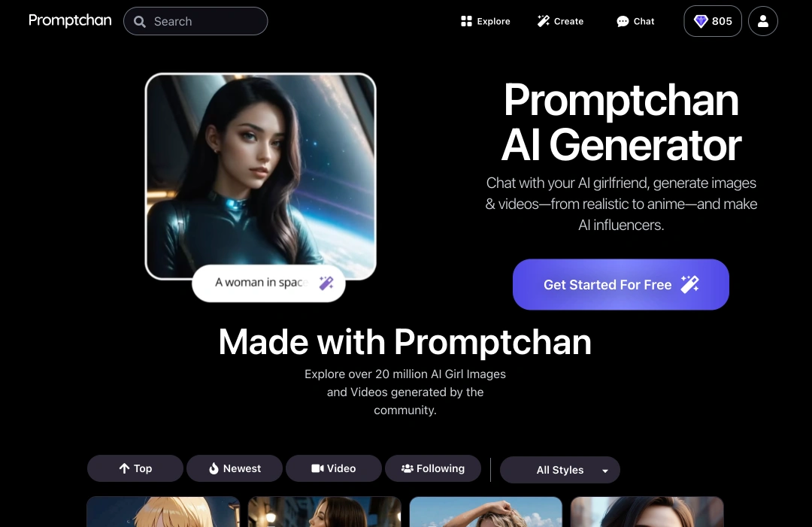Click the Create magic wand icon
This screenshot has height=527, width=812.
(x=544, y=21)
